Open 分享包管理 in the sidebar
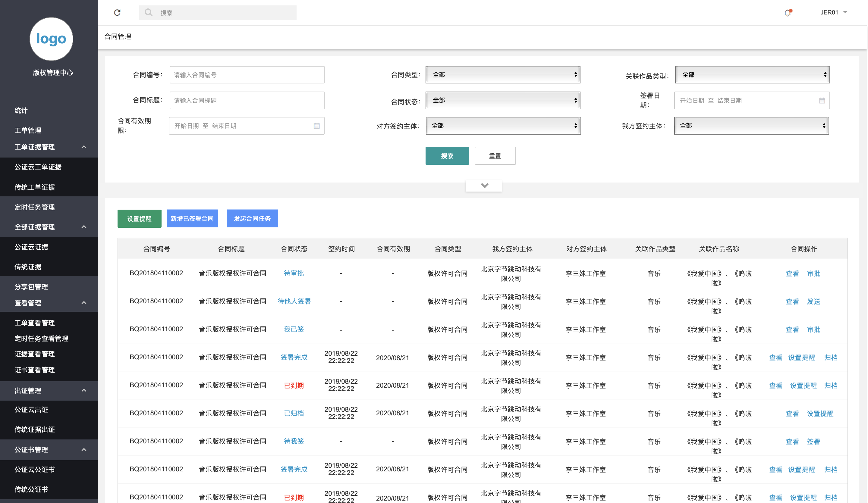Screen dimensions: 868x503 coord(31,286)
